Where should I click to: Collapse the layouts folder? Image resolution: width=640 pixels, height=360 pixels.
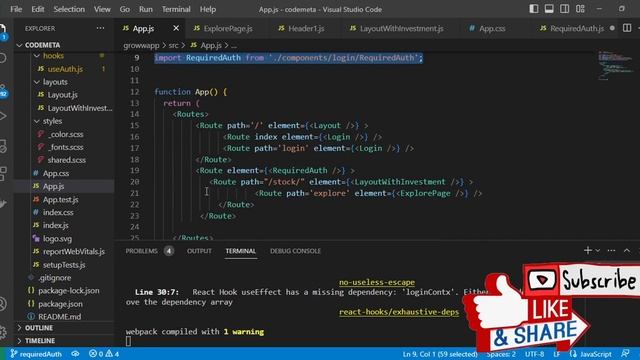click(55, 82)
